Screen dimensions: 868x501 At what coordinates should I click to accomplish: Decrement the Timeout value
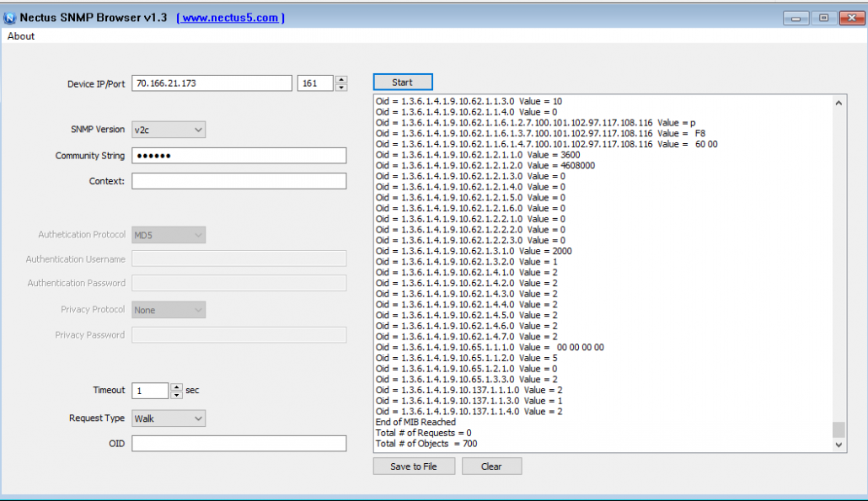176,395
